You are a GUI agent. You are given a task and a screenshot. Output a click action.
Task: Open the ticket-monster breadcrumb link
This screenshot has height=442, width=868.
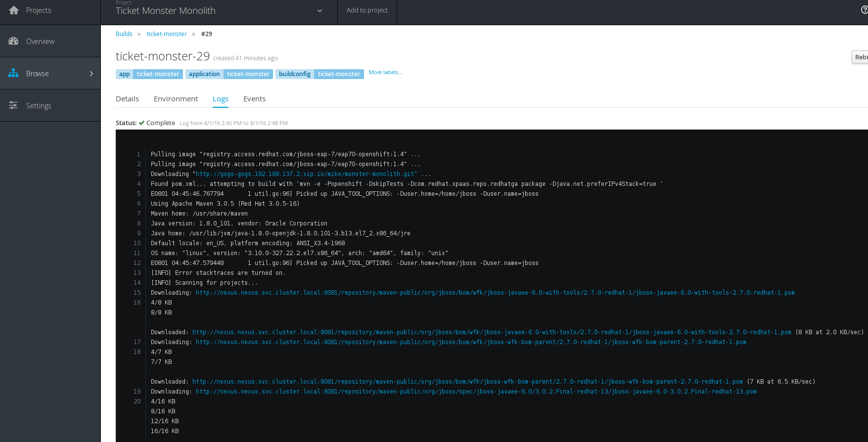click(167, 34)
